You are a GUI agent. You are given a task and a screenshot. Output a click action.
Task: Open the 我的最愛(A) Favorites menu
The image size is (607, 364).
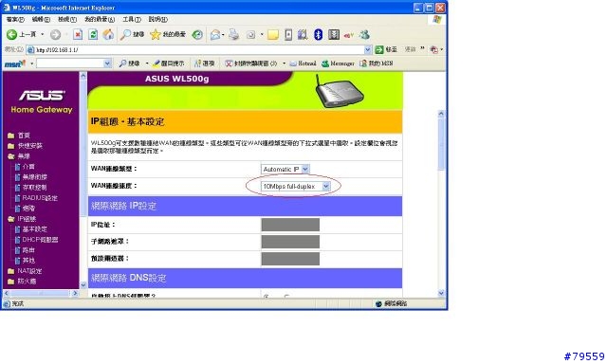(x=100, y=19)
